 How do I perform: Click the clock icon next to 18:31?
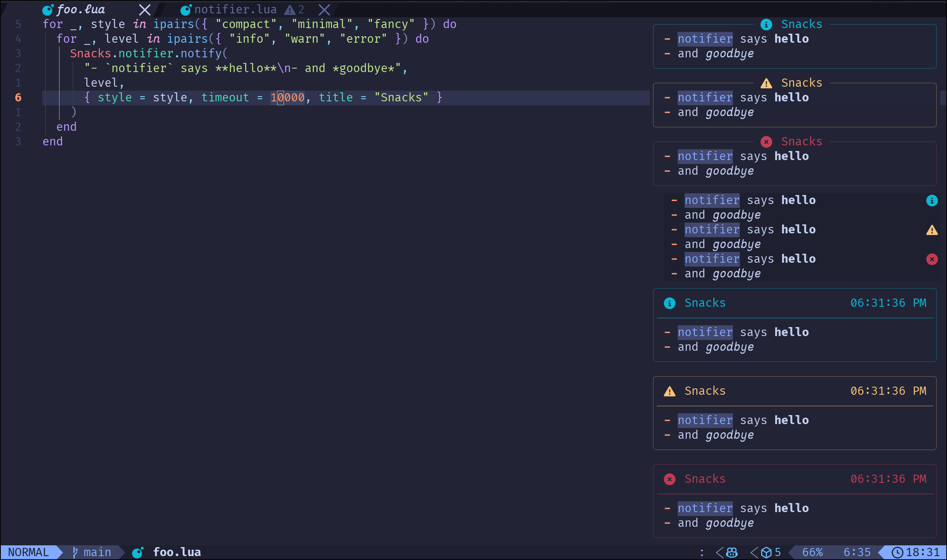[x=898, y=552]
